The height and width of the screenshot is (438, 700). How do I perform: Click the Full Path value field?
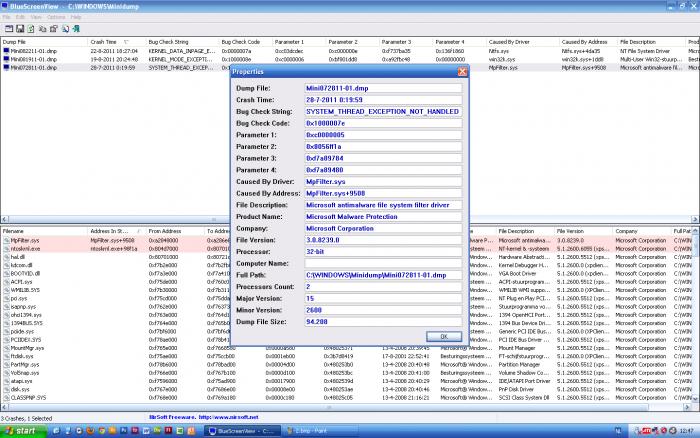click(383, 275)
